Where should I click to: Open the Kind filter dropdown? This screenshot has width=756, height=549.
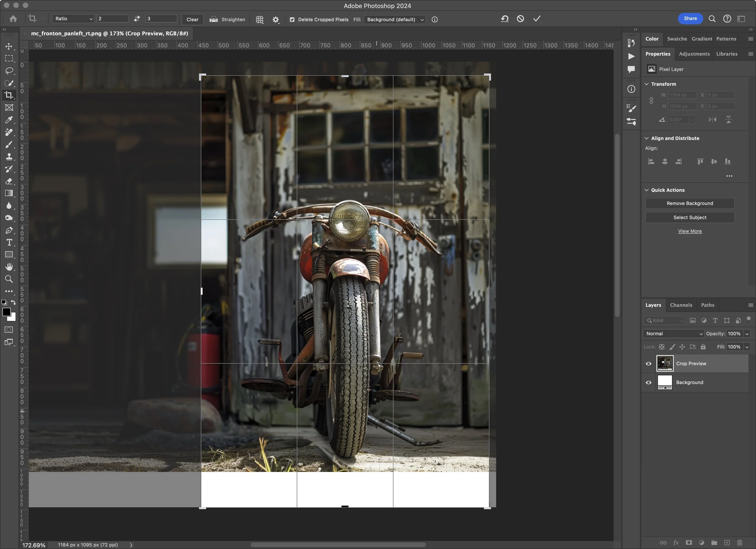pyautogui.click(x=664, y=321)
